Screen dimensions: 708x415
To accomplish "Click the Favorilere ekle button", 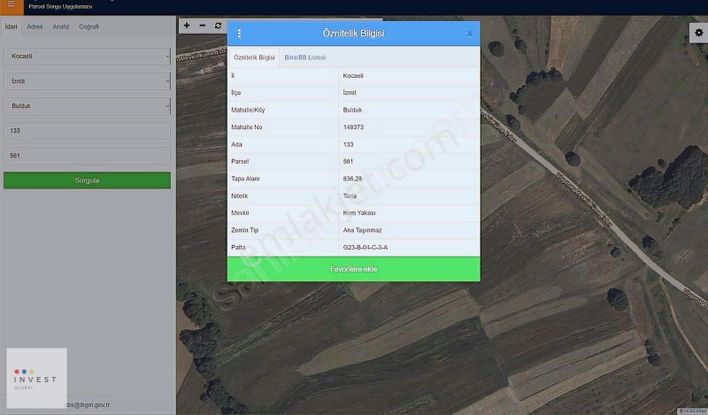I will click(x=354, y=269).
